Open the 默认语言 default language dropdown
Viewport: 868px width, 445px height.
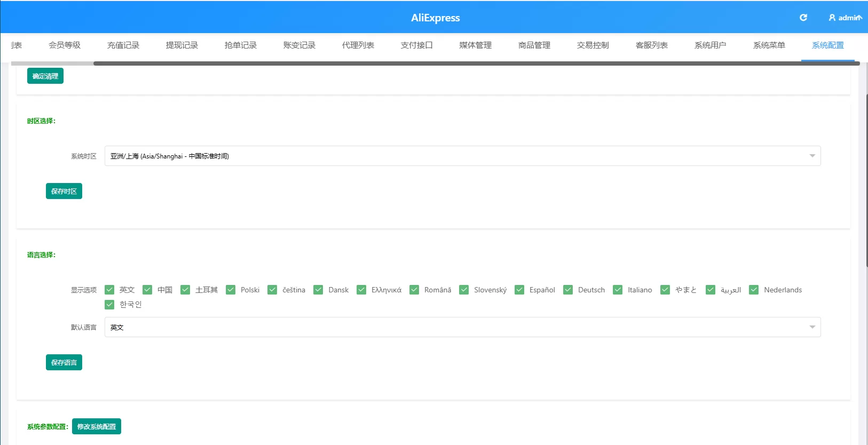pos(463,327)
